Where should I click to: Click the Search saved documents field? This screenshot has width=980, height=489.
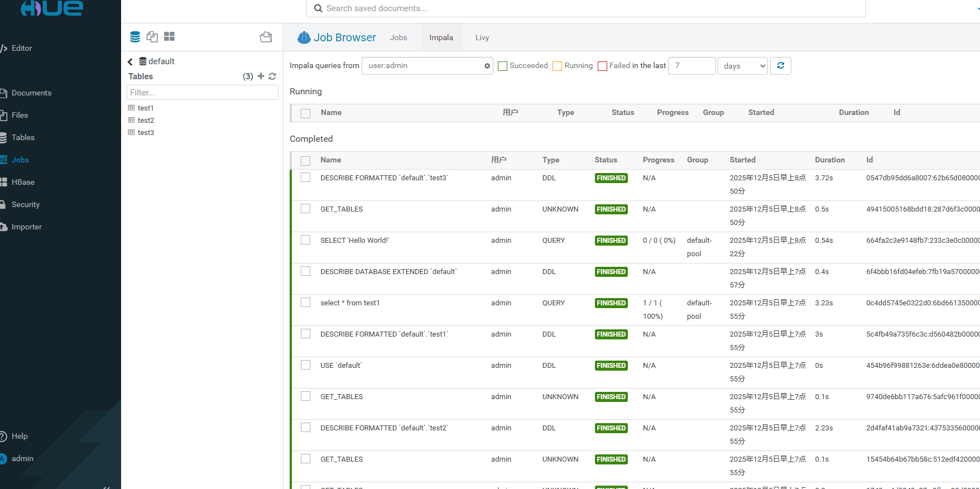[x=586, y=8]
